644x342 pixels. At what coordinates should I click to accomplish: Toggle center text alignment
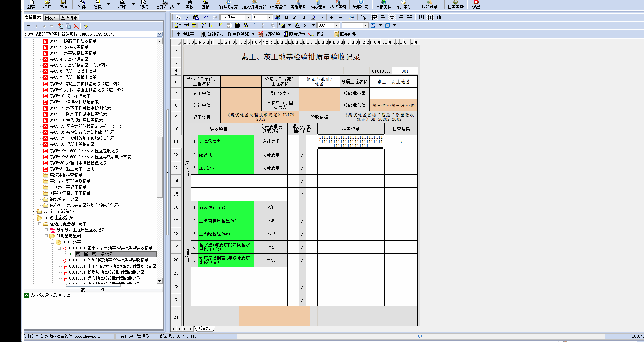coord(392,17)
